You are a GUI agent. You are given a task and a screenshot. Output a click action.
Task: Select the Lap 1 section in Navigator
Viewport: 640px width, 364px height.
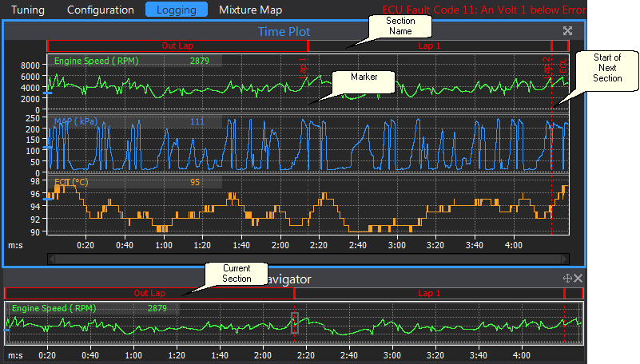[x=429, y=294]
